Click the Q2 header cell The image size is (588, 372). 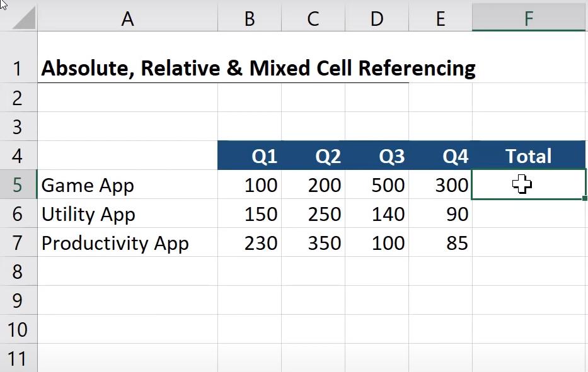tap(313, 155)
